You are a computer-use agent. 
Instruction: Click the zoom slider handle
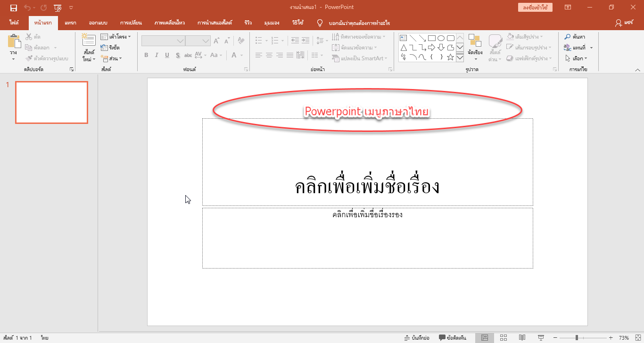tap(577, 338)
